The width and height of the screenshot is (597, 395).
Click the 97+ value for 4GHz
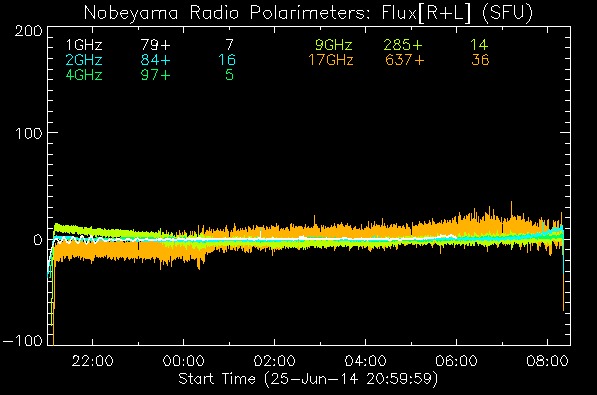(156, 75)
